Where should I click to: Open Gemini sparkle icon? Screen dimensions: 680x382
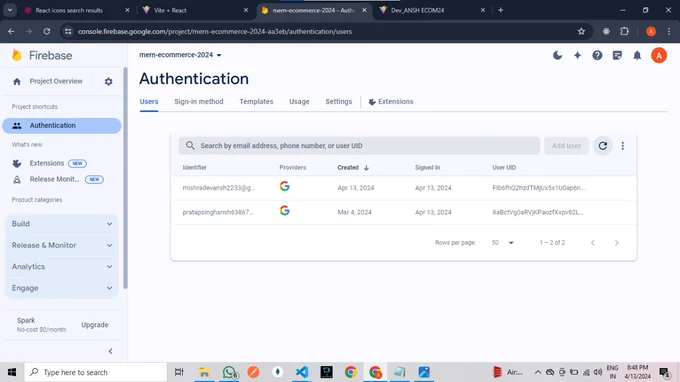(578, 56)
